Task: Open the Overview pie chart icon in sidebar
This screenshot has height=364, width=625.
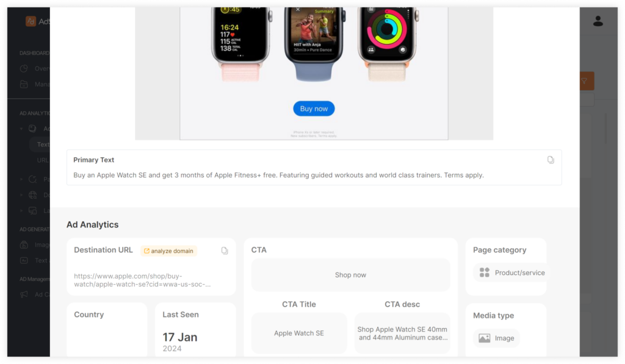Action: click(x=24, y=68)
